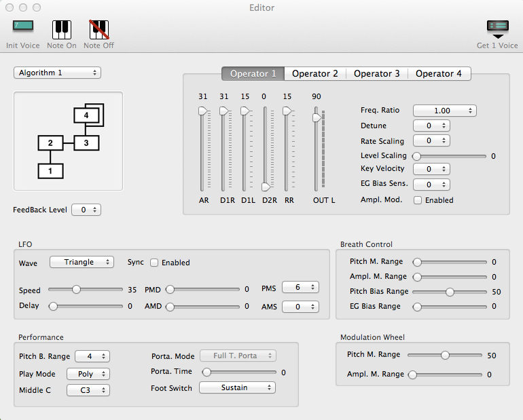Expand the Foot Switch Sustain dropdown
The width and height of the screenshot is (523, 420).
pyautogui.click(x=237, y=387)
